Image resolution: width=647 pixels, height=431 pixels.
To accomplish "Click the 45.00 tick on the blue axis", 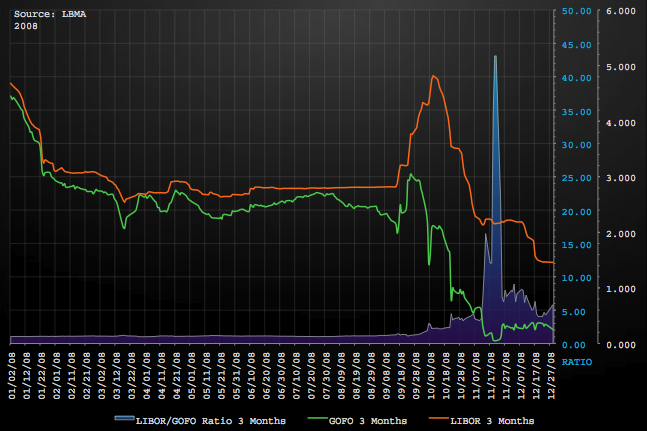I will (580, 45).
